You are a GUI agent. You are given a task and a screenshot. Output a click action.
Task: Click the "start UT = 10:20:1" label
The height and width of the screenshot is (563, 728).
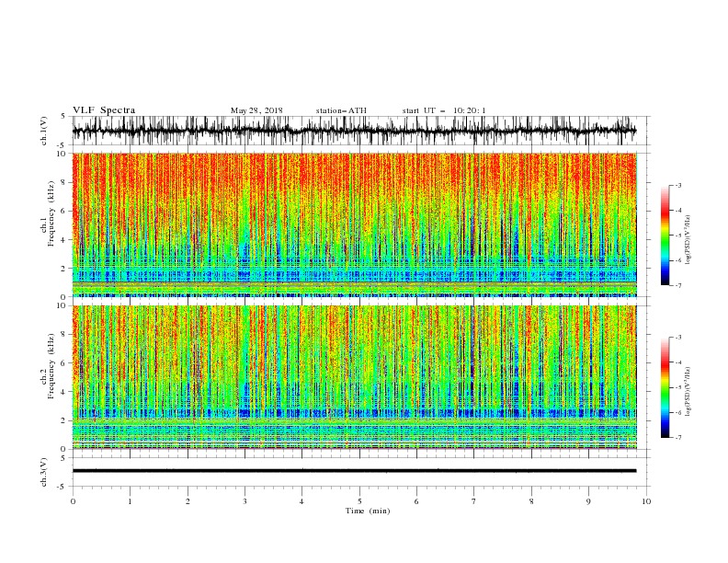443,110
